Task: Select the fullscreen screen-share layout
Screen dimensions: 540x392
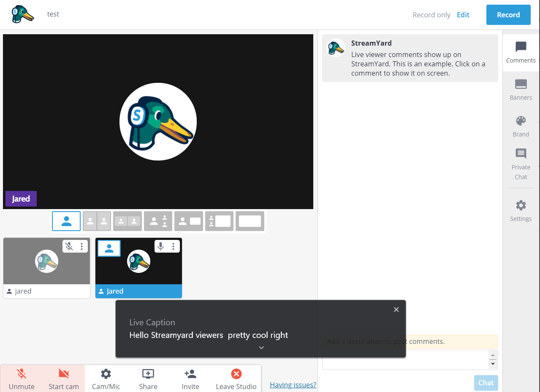Action: (x=250, y=221)
